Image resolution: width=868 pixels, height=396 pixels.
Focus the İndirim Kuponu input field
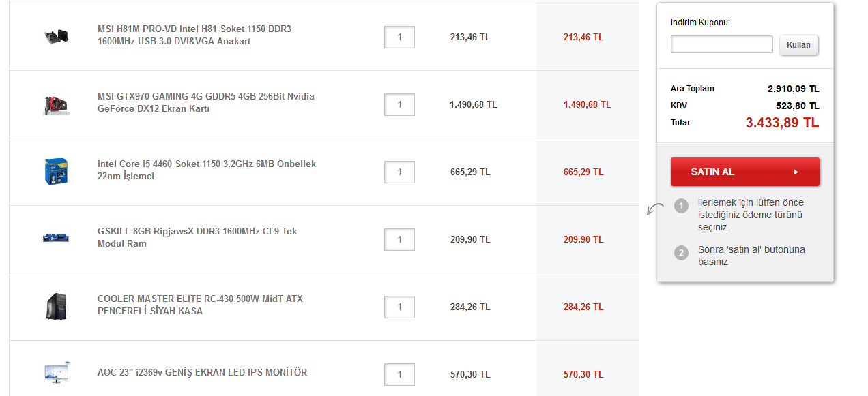click(722, 44)
